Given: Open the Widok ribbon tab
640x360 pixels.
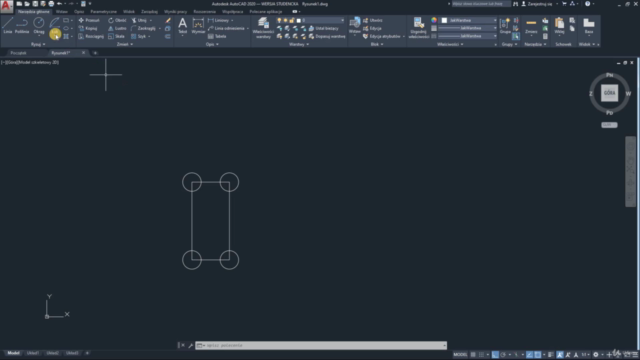Looking at the screenshot, I should coord(129,12).
